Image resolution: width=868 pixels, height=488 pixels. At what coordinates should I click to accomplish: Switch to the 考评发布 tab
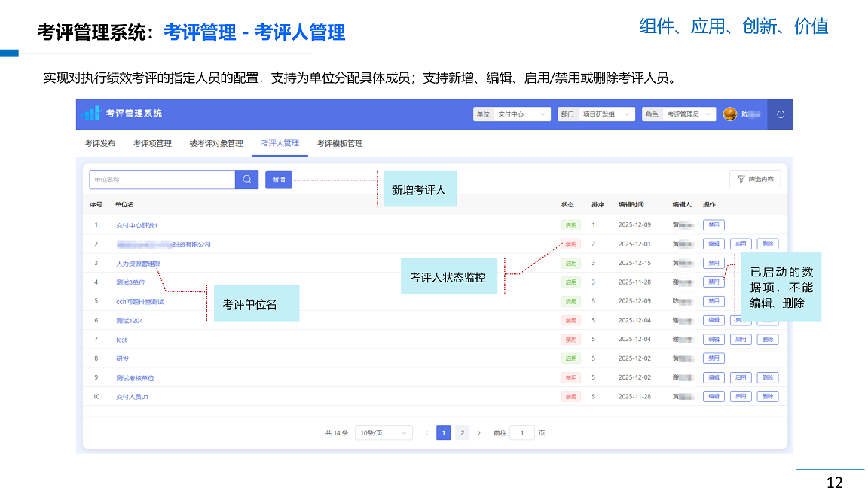coord(100,144)
